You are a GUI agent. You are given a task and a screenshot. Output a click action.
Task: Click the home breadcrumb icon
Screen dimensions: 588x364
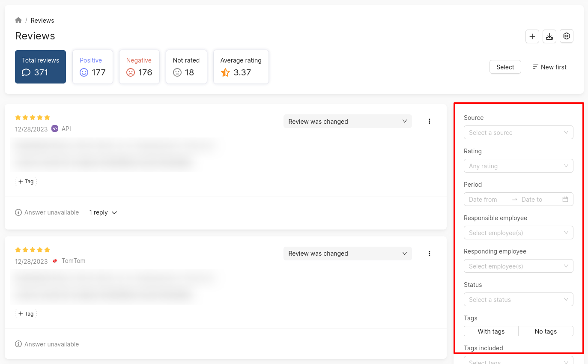point(18,21)
